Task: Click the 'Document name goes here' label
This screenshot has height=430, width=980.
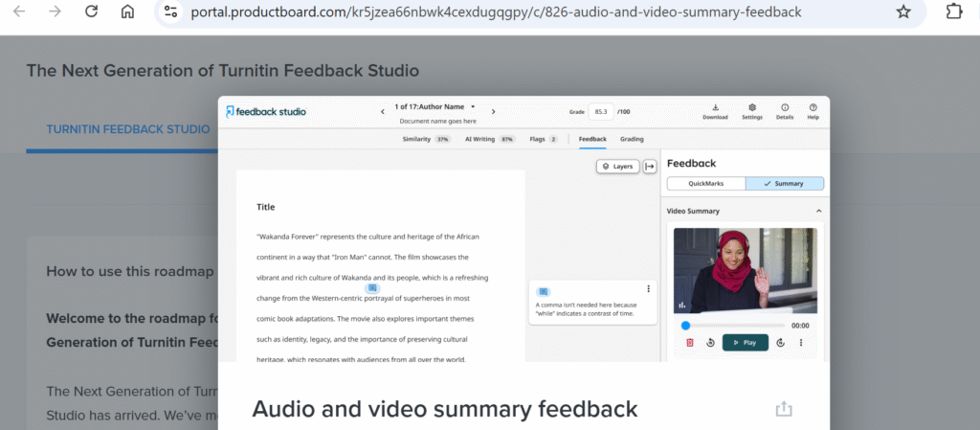Action: click(437, 122)
